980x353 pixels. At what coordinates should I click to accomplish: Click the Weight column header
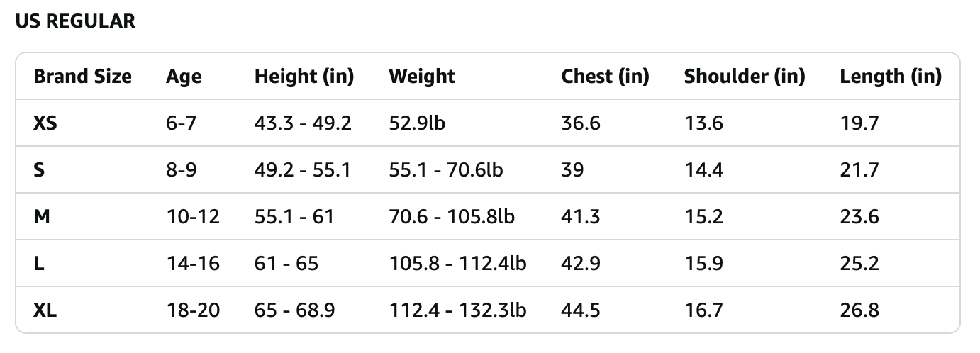click(422, 76)
